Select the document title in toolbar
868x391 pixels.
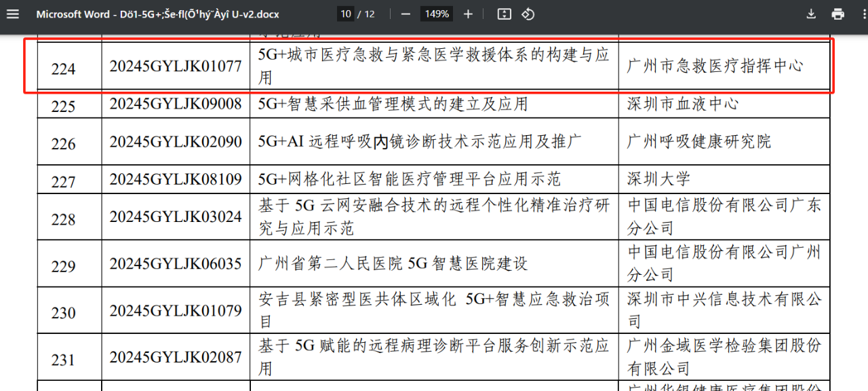(157, 14)
